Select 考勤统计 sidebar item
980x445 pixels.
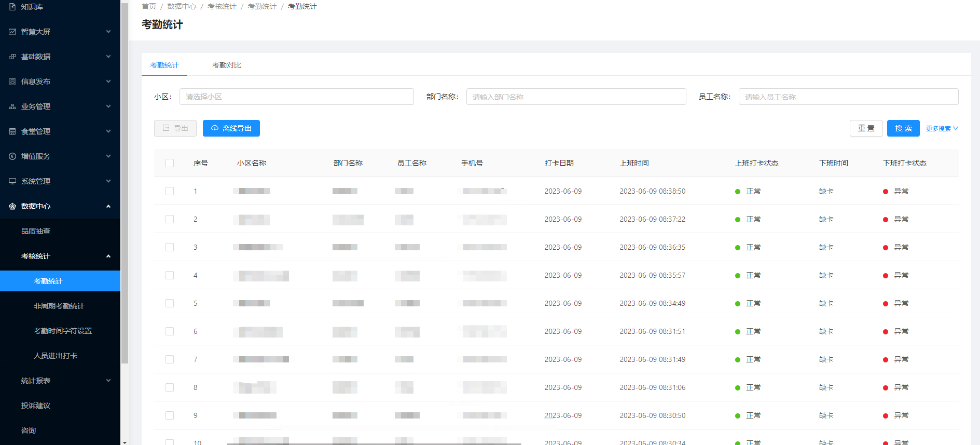tap(60, 281)
